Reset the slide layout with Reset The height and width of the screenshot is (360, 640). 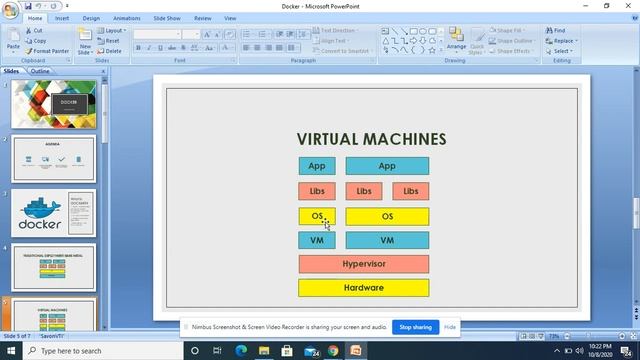(x=108, y=41)
